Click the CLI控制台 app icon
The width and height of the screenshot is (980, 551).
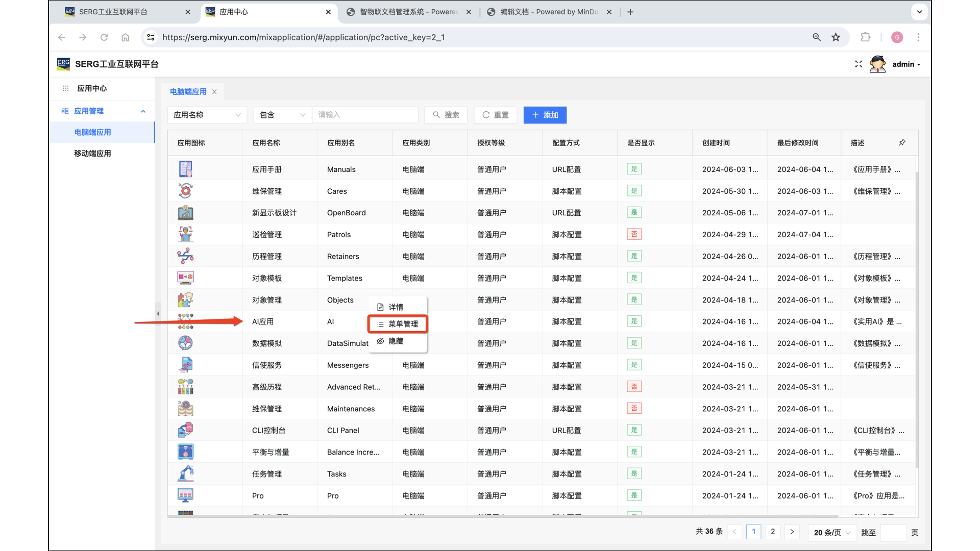185,430
